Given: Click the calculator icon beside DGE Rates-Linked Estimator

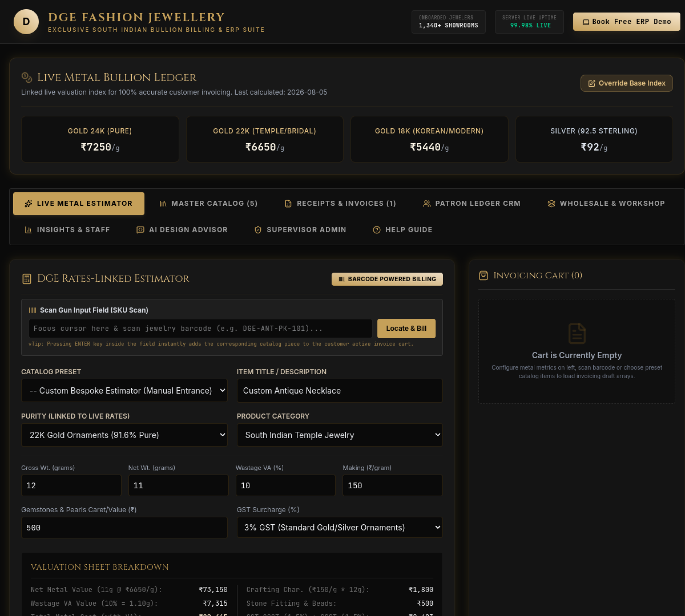Looking at the screenshot, I should [27, 279].
